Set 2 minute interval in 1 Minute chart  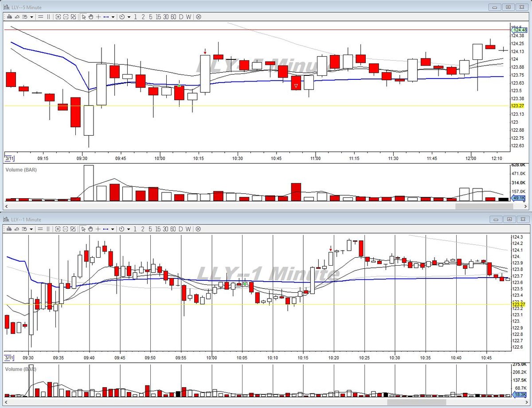click(143, 229)
